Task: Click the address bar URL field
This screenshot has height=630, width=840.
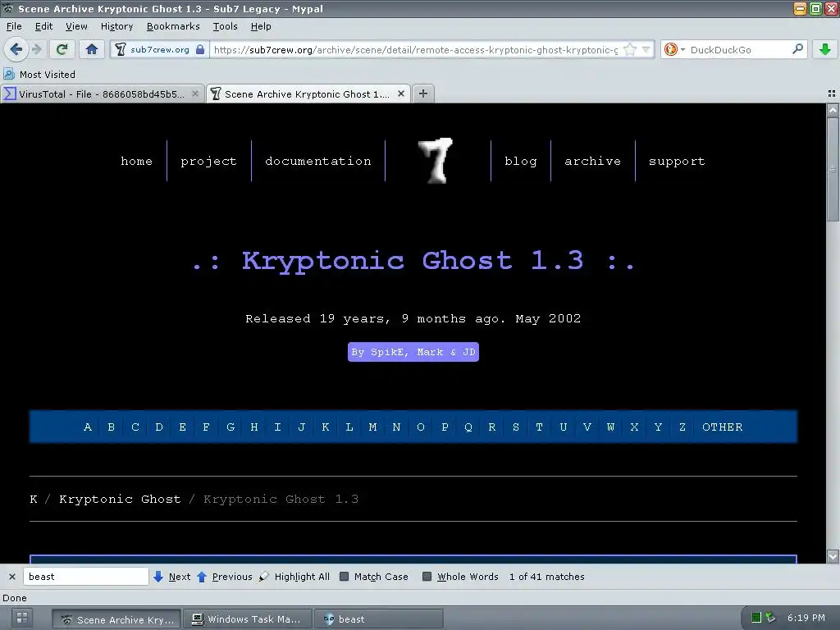Action: [x=415, y=50]
